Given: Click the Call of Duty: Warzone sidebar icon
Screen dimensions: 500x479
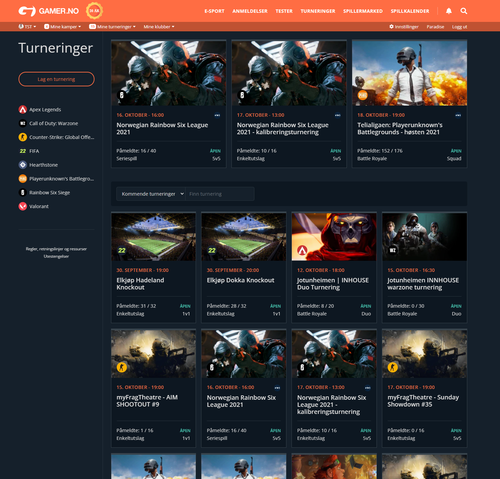Looking at the screenshot, I should pos(23,123).
